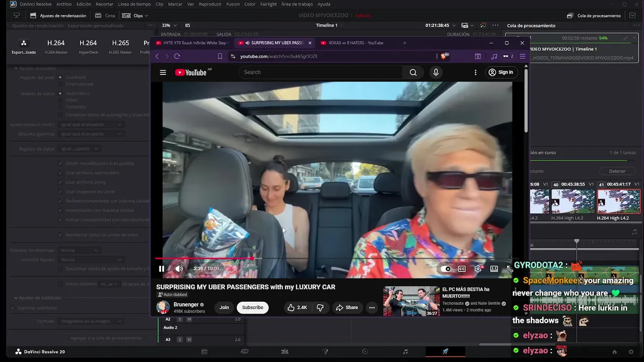644x362 pixels.
Task: Open the Etiqueta (gamma) dropdown
Action: click(x=91, y=134)
